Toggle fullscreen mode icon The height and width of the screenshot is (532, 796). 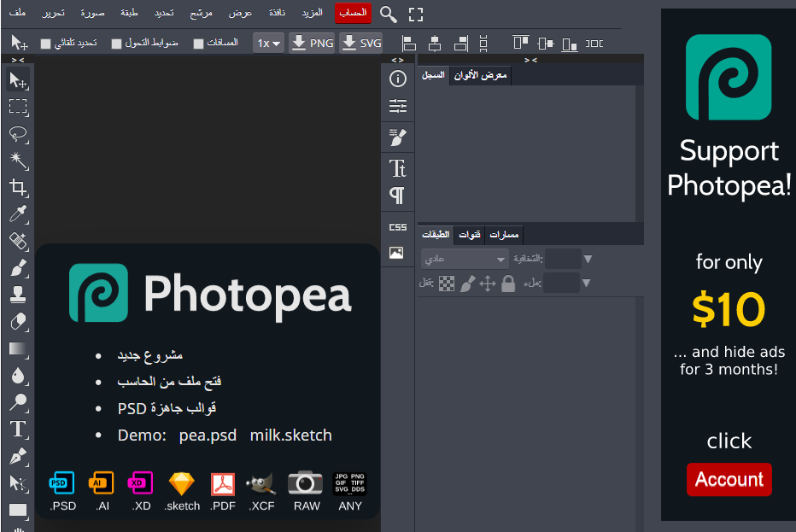[x=416, y=15]
